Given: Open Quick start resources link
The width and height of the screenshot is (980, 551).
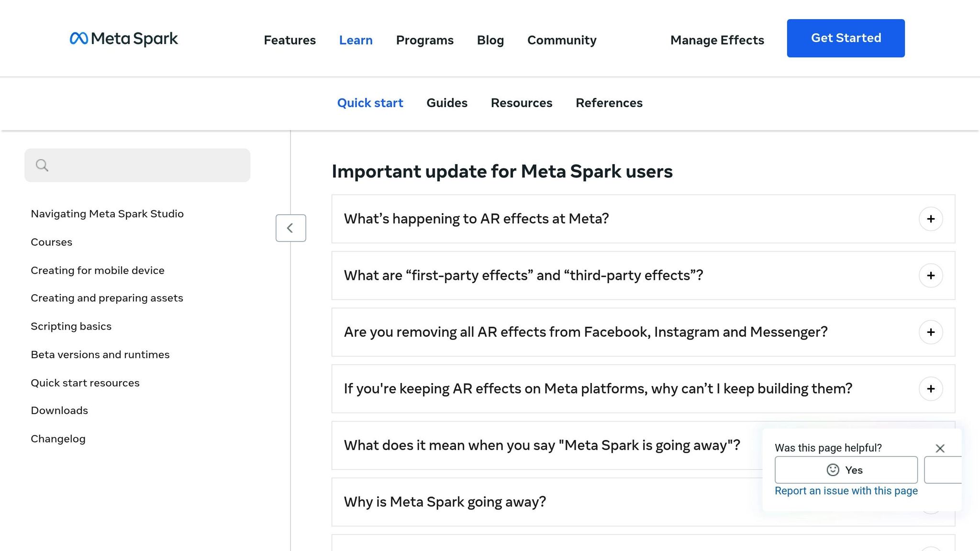Looking at the screenshot, I should (x=85, y=383).
